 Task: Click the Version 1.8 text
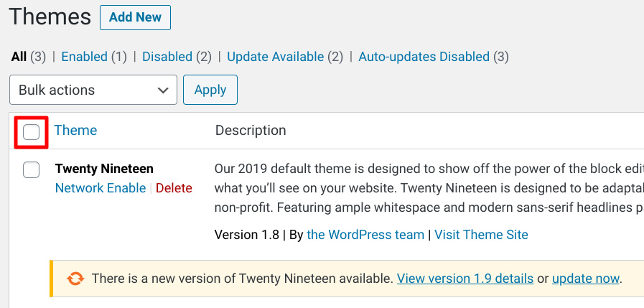[246, 235]
